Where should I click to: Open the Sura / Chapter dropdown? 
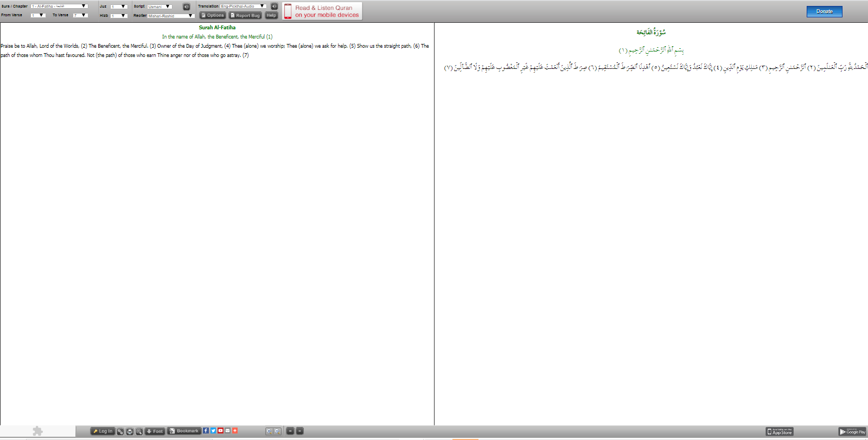point(59,7)
